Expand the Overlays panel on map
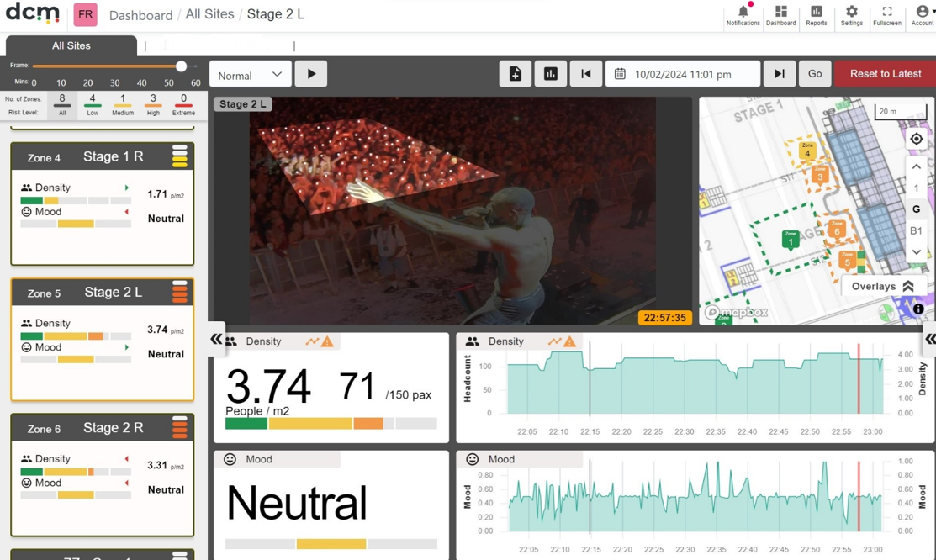936x560 pixels. coord(882,287)
